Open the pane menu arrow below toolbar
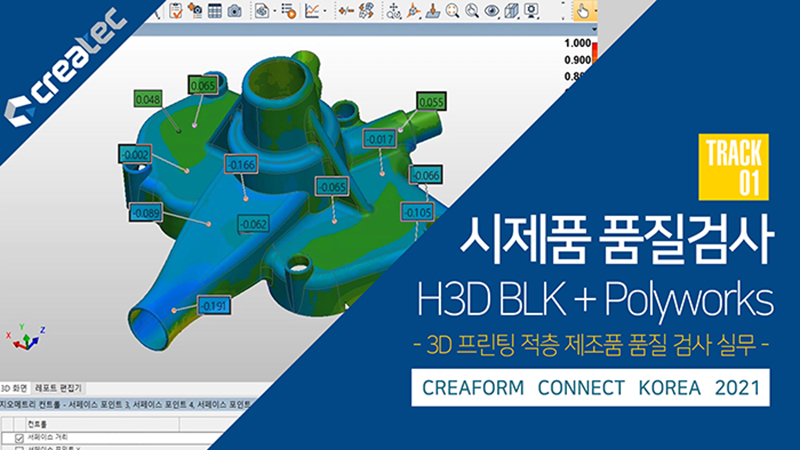This screenshot has height=450, width=800. 594,30
